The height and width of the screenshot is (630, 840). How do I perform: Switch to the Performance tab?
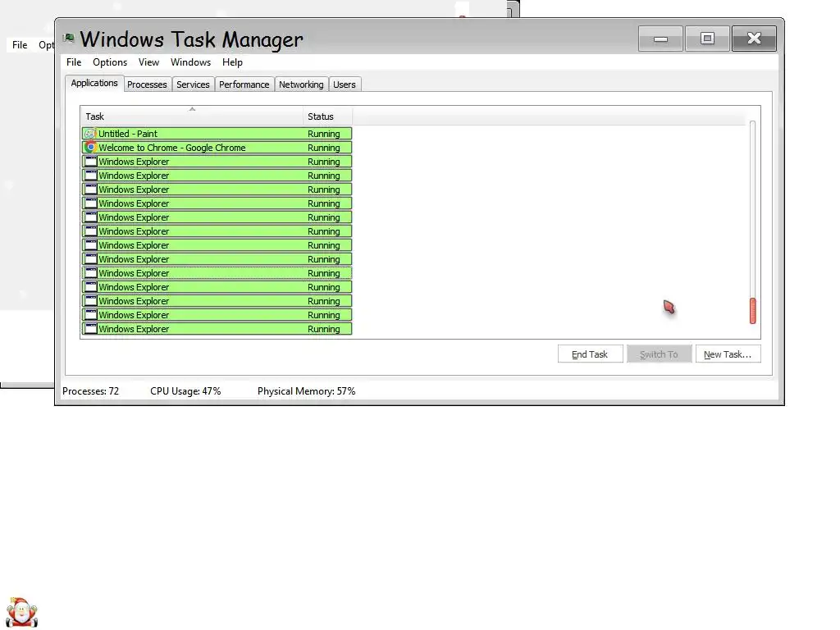coord(244,84)
